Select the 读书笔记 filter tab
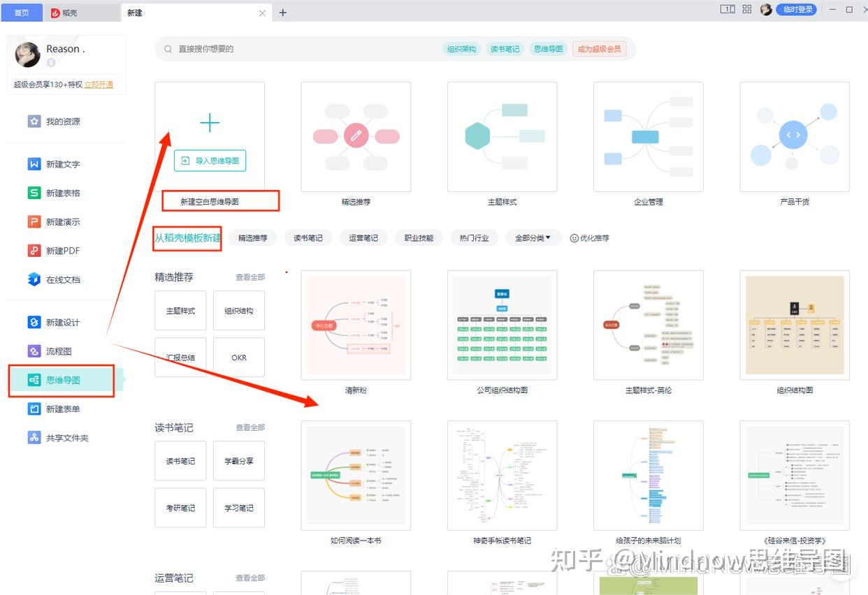 tap(308, 238)
